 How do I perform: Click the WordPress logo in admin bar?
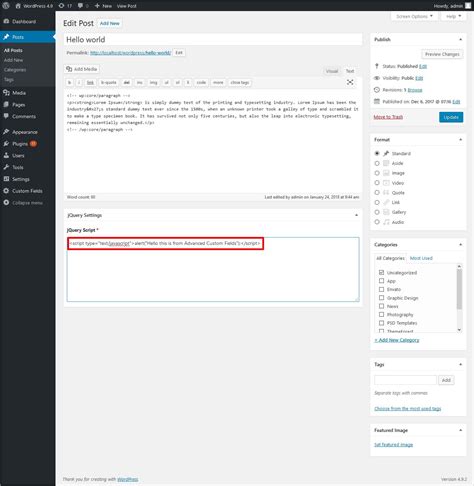[6, 6]
